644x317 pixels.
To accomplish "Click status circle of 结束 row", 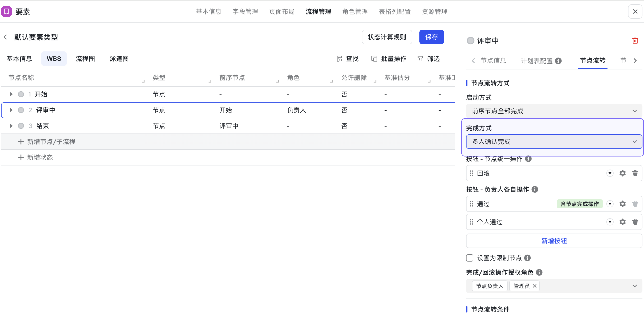I will 21,126.
